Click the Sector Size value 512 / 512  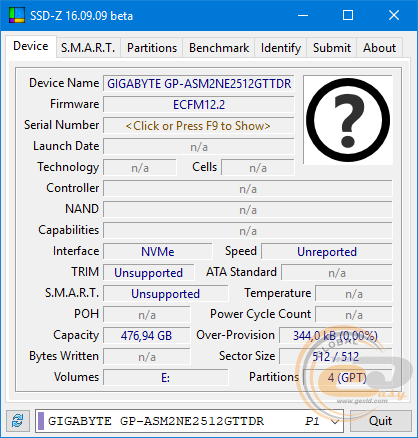336,357
